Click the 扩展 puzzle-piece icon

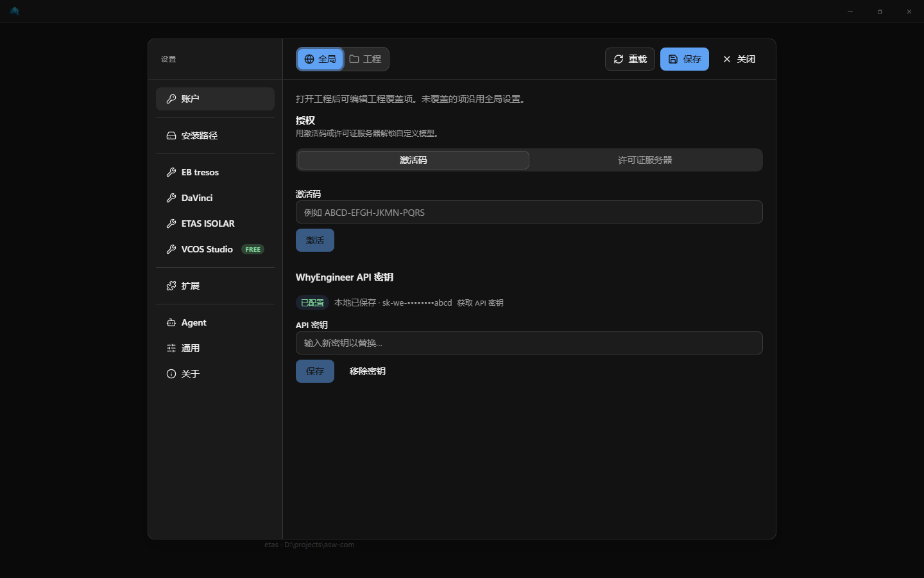pyautogui.click(x=171, y=286)
